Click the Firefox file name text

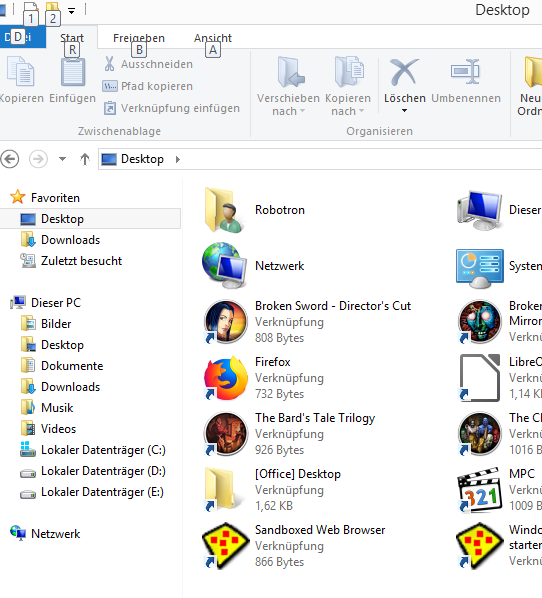pos(272,362)
